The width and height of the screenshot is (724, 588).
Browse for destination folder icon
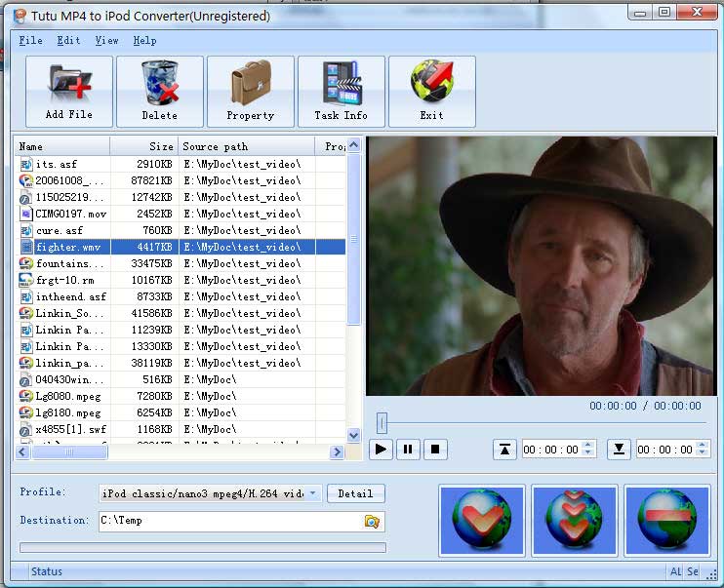pos(372,522)
